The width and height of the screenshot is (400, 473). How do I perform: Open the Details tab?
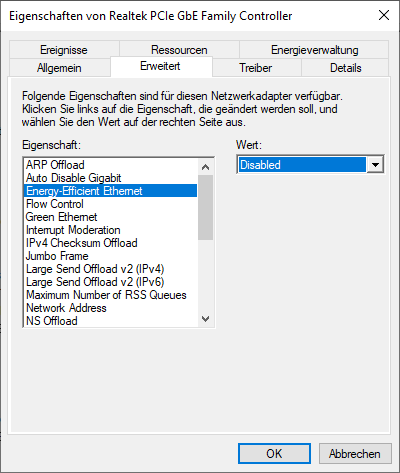coord(345,68)
